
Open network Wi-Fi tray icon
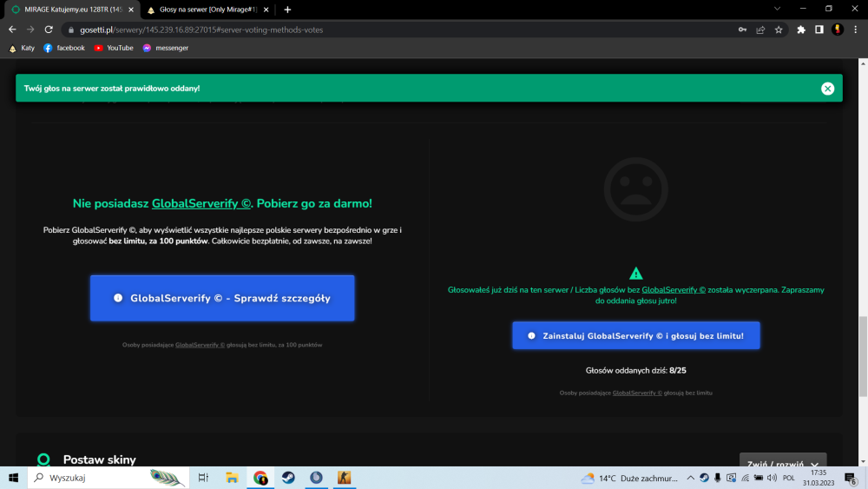(745, 478)
